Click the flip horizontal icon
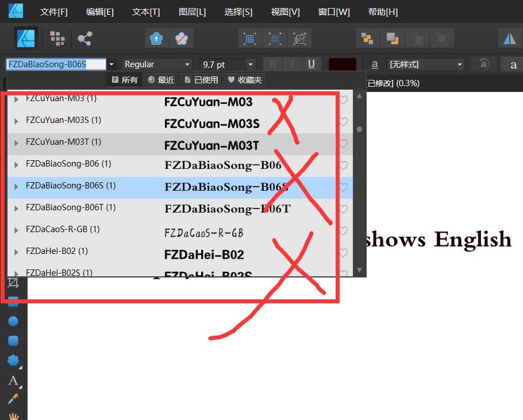This screenshot has width=523, height=420. point(510,38)
